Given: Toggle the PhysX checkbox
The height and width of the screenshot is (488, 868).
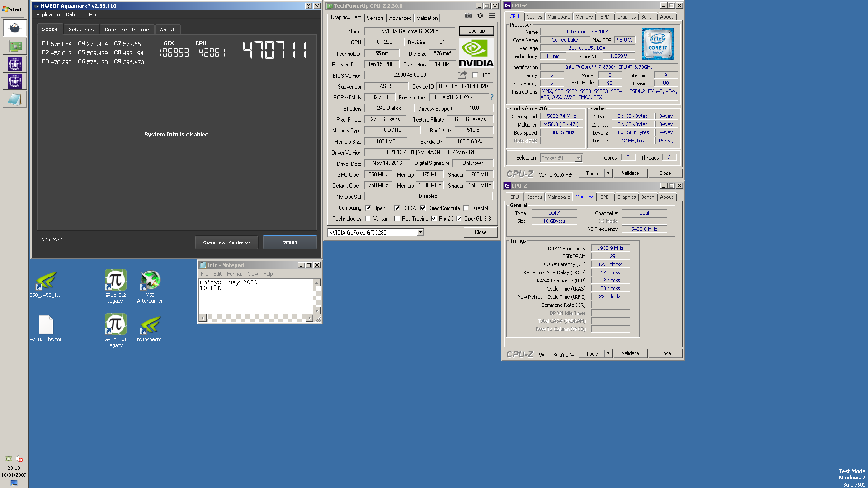Looking at the screenshot, I should click(x=434, y=219).
